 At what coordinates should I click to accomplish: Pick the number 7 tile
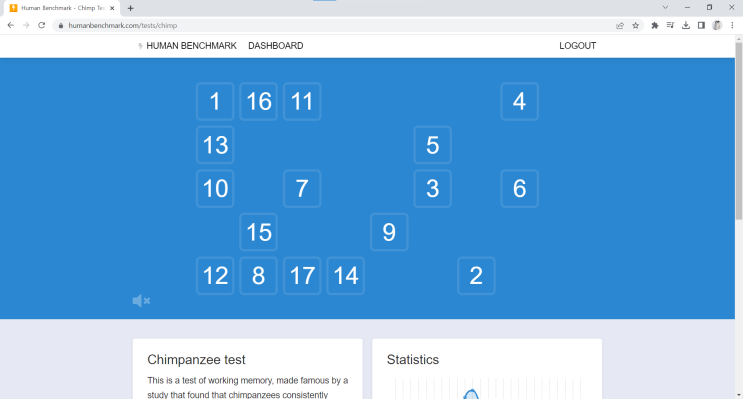click(302, 189)
